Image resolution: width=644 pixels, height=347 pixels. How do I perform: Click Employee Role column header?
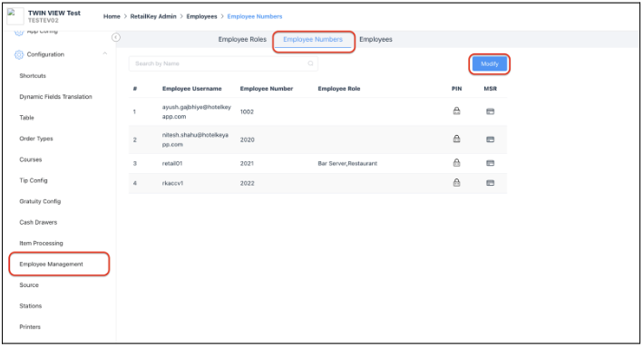(339, 89)
